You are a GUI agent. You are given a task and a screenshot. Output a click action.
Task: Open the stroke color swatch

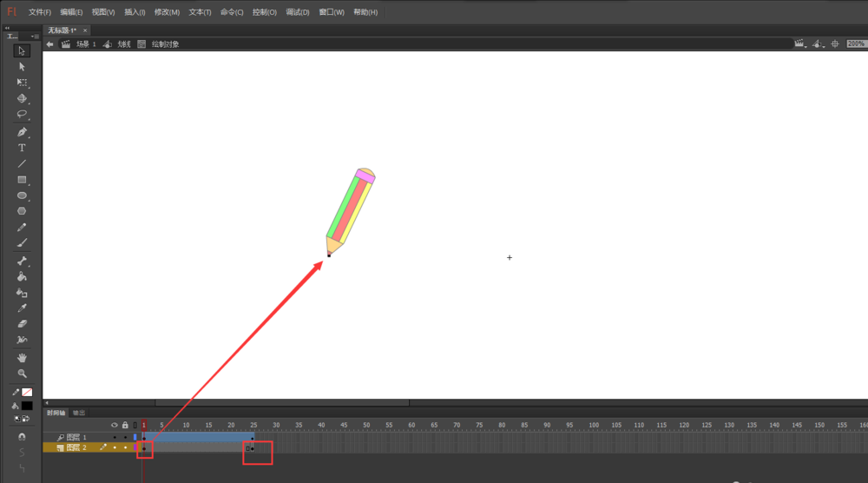tap(27, 392)
